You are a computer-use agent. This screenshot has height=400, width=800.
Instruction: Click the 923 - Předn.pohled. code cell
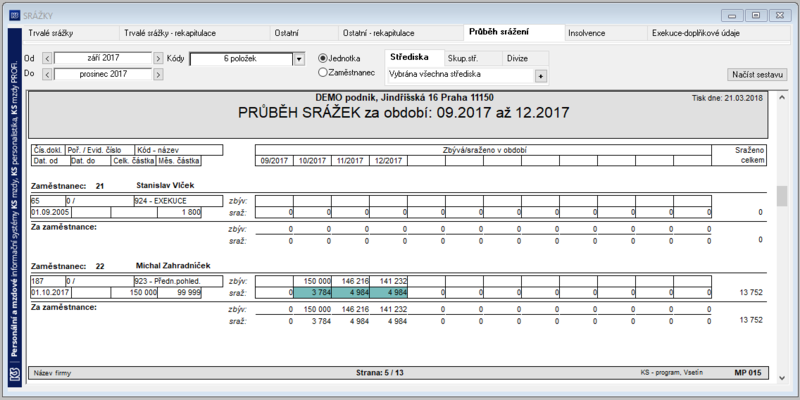coord(178,282)
